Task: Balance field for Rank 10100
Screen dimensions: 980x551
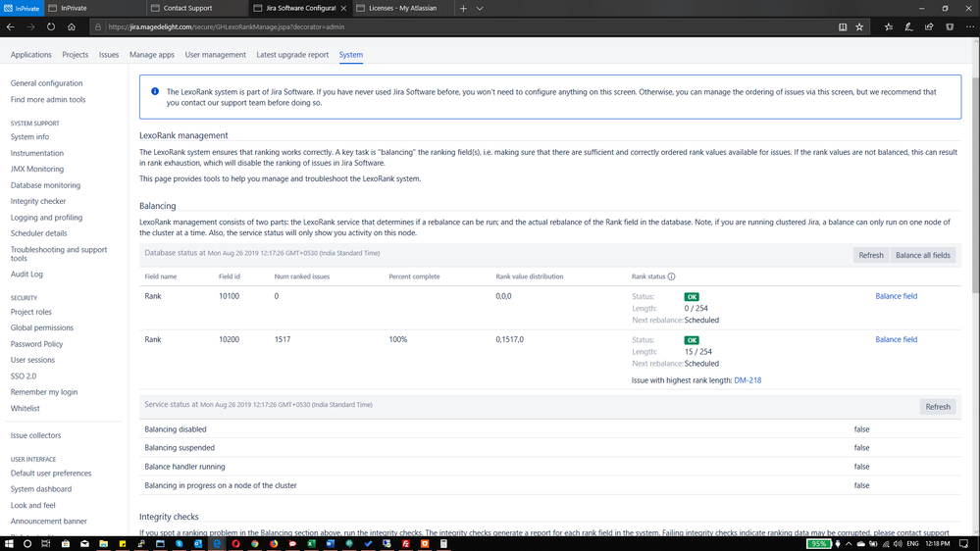Action: [x=896, y=296]
